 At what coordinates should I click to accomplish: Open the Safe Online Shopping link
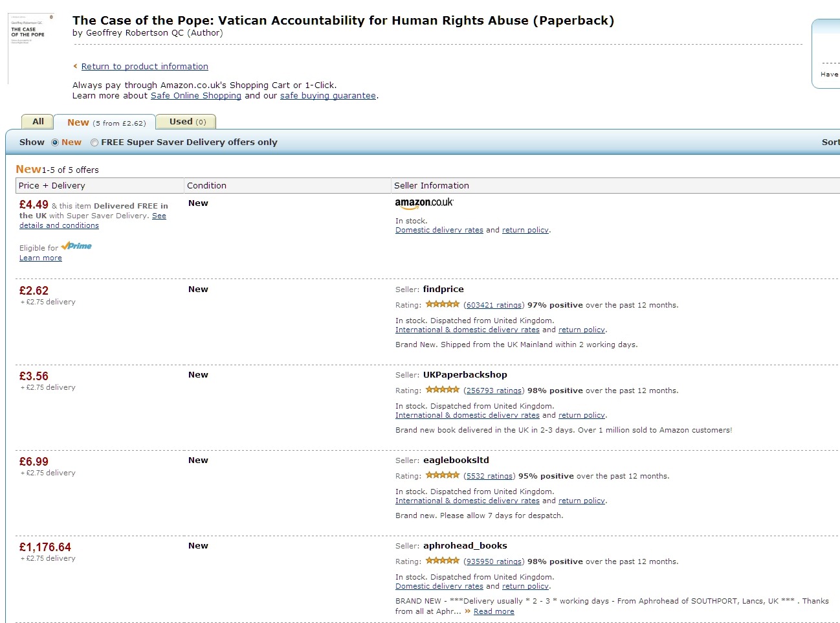(x=195, y=95)
